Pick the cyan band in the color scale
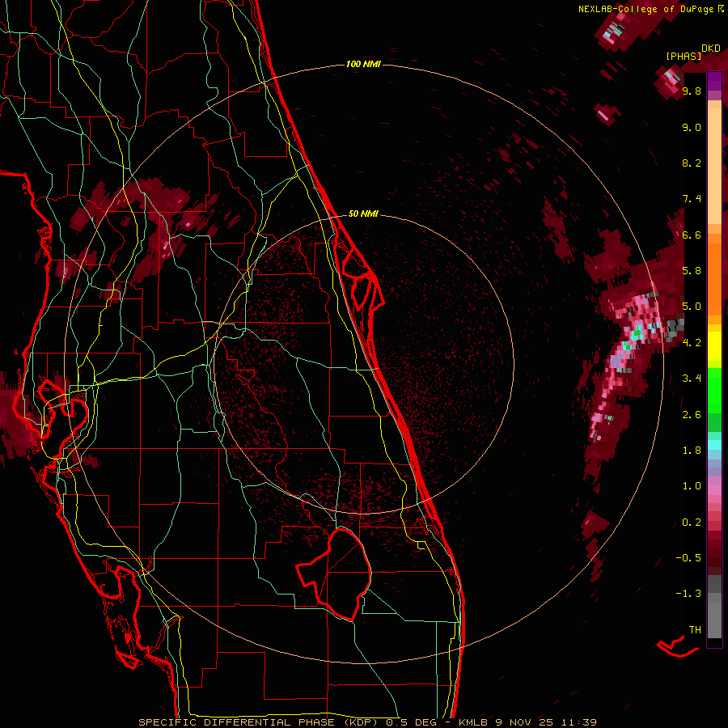Image resolution: width=728 pixels, height=728 pixels. (x=714, y=445)
